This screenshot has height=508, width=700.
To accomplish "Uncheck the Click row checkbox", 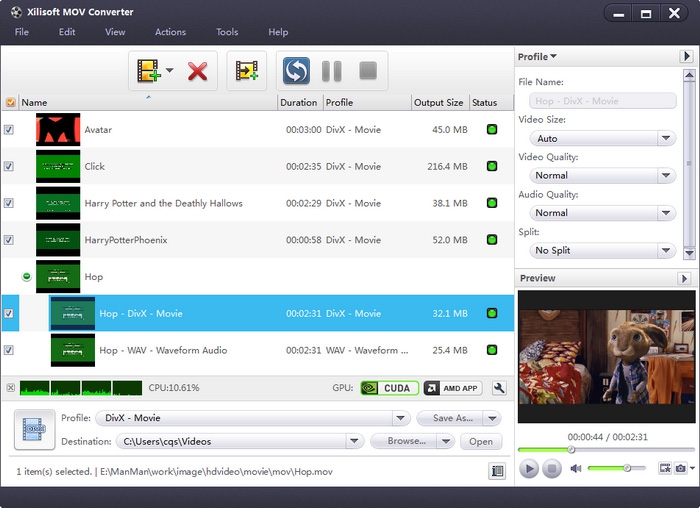I will tap(8, 166).
